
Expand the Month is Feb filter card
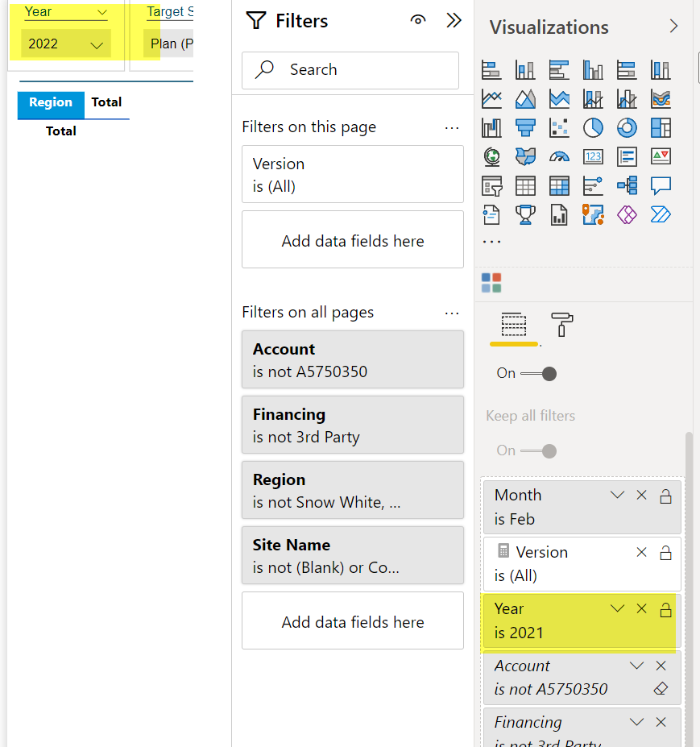tap(617, 495)
